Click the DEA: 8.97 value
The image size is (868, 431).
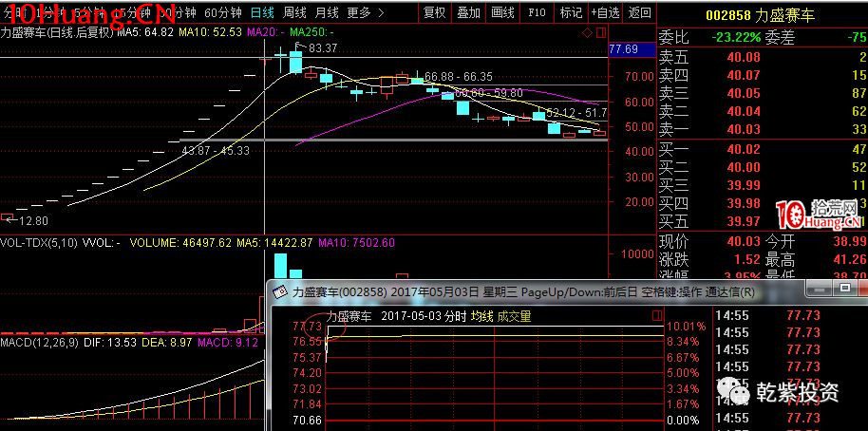[x=165, y=343]
